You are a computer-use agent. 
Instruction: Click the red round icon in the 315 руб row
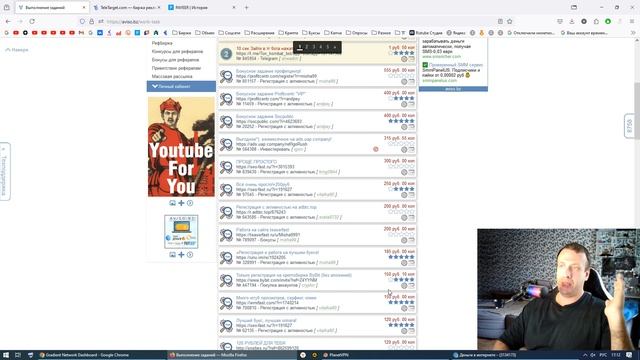coord(376,149)
